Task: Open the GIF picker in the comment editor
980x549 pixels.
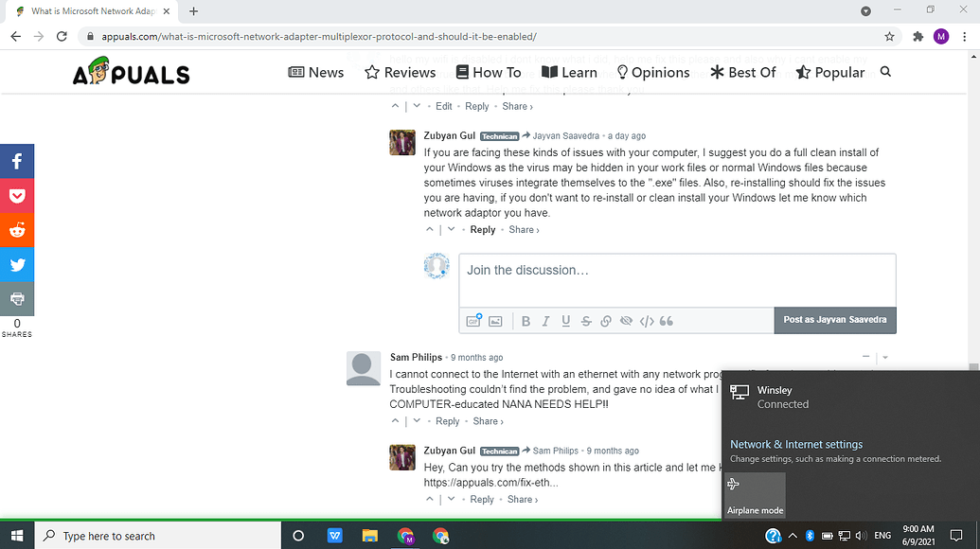Action: click(x=473, y=321)
